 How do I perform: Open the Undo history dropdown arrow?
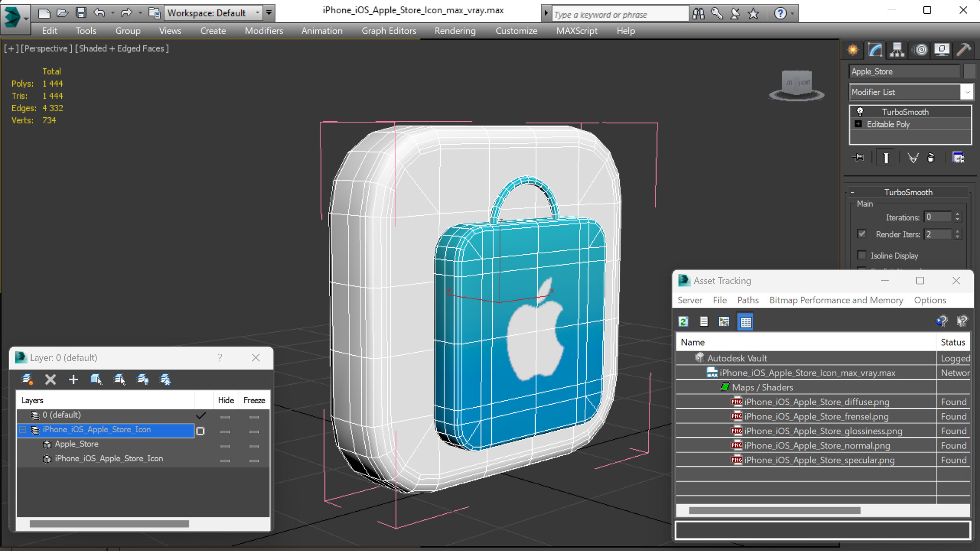pyautogui.click(x=112, y=13)
